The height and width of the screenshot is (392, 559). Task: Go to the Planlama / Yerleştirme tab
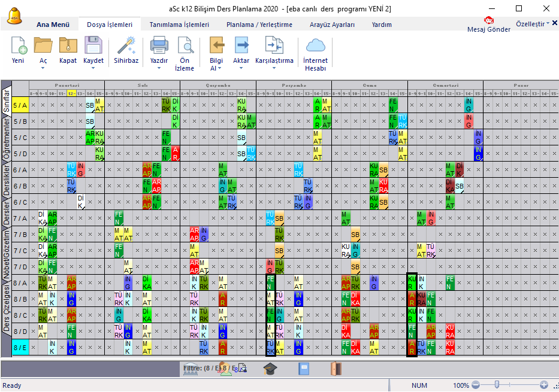click(x=259, y=25)
